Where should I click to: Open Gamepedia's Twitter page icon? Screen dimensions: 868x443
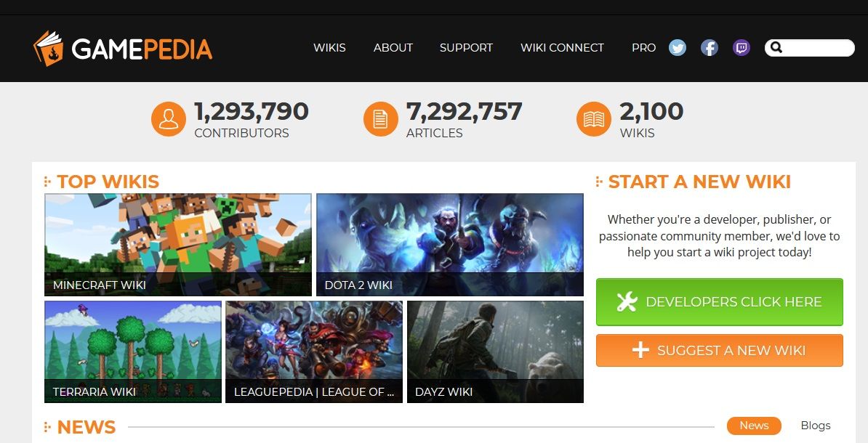point(677,47)
